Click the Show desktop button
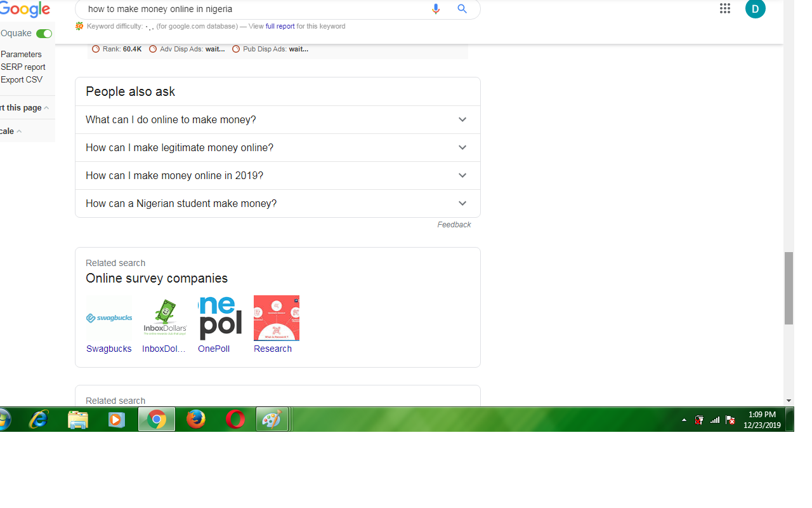Screen dimensions: 812x508 pos(790,420)
